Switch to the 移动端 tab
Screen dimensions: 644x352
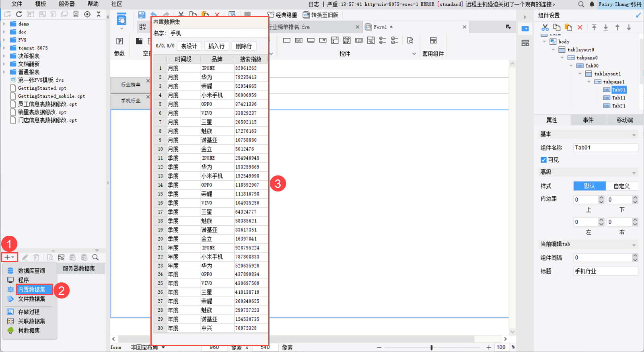[625, 120]
